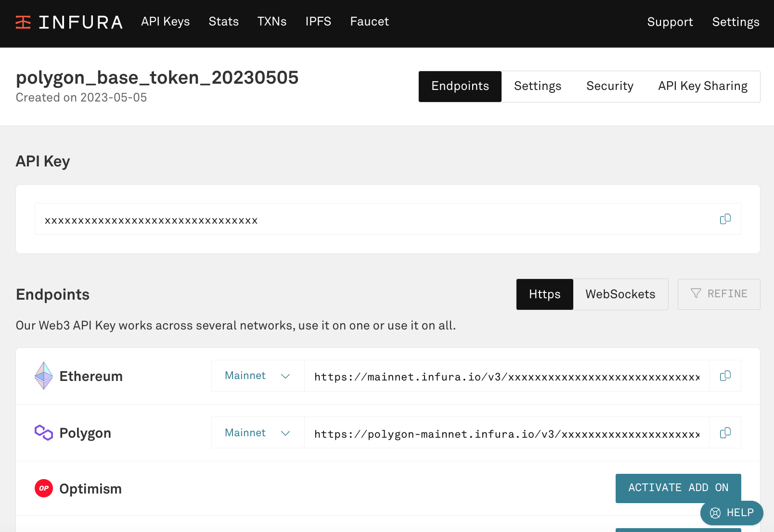
Task: Click the 'Created on 2023-05-05' text
Action: click(81, 98)
